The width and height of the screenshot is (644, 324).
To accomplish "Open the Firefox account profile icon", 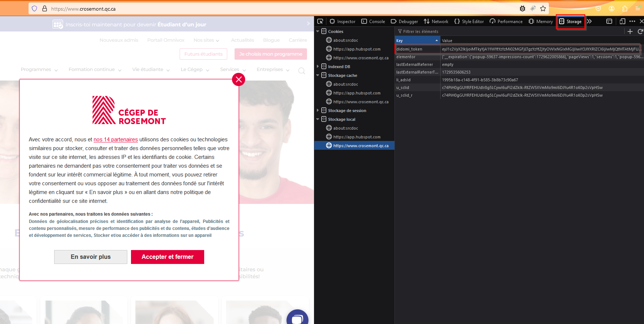I will tap(611, 8).
